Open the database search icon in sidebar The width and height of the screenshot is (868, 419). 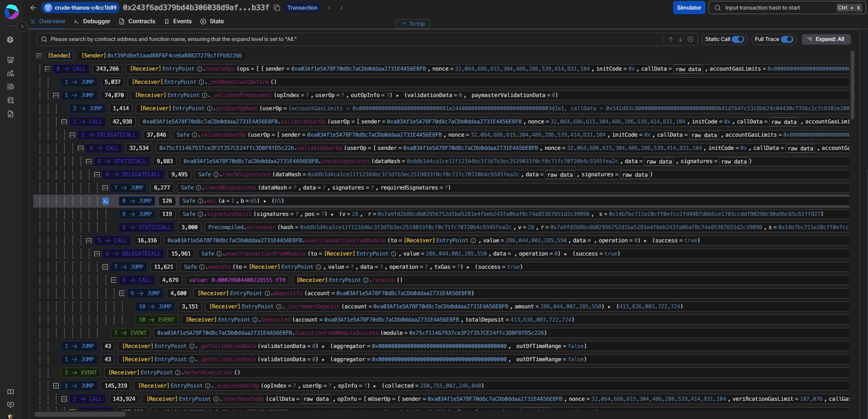[x=10, y=100]
